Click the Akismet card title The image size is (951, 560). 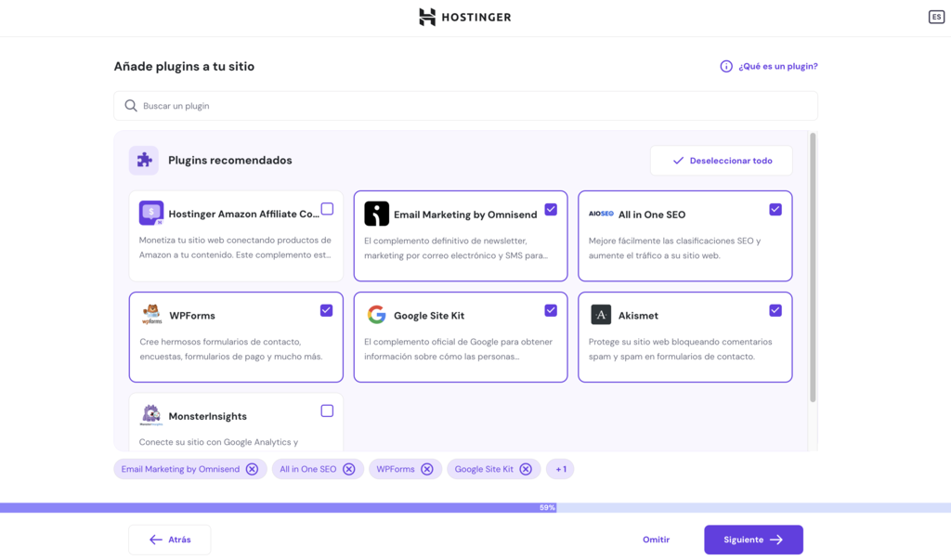(638, 316)
